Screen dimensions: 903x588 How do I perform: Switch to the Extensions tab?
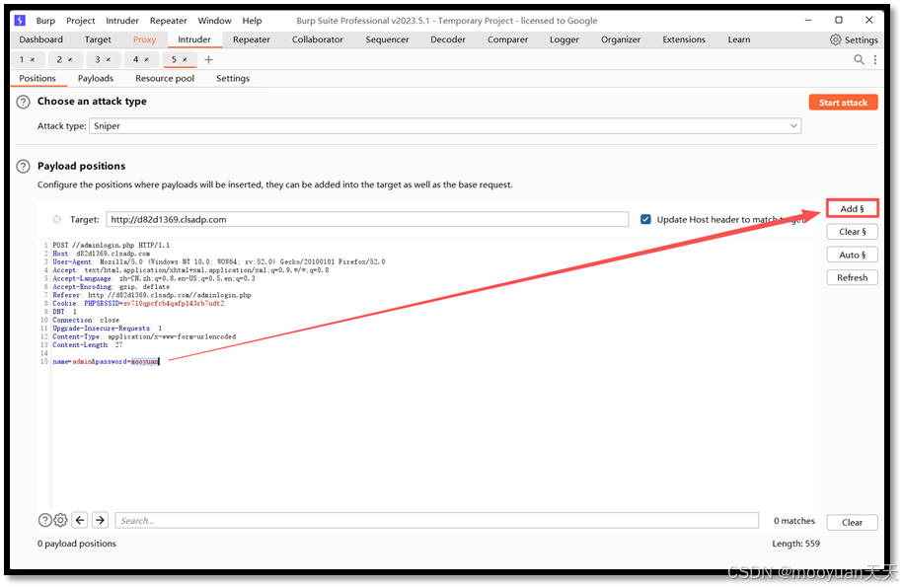(x=684, y=39)
